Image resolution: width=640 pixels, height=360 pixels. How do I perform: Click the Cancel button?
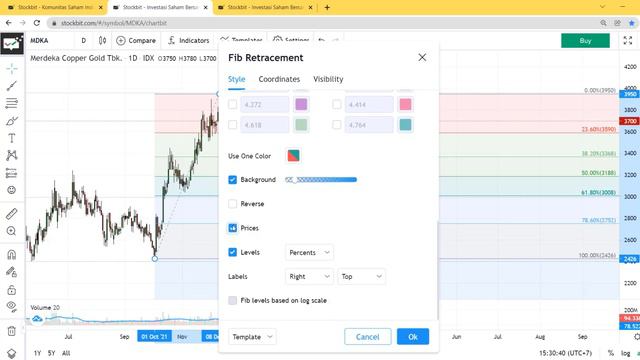point(368,337)
